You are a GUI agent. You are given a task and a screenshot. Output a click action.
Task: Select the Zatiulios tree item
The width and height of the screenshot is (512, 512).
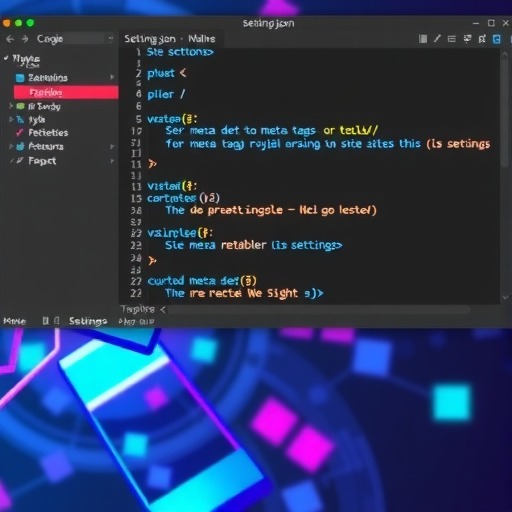[48, 78]
